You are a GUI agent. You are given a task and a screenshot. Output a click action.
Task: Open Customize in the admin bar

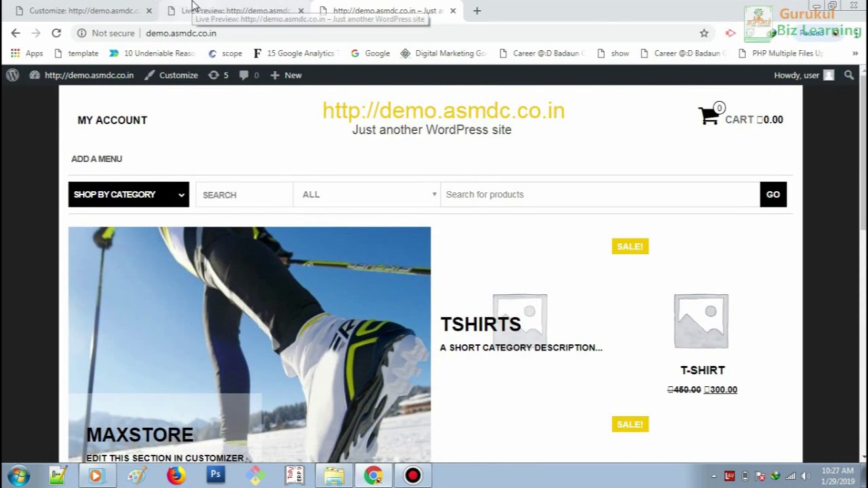click(172, 75)
